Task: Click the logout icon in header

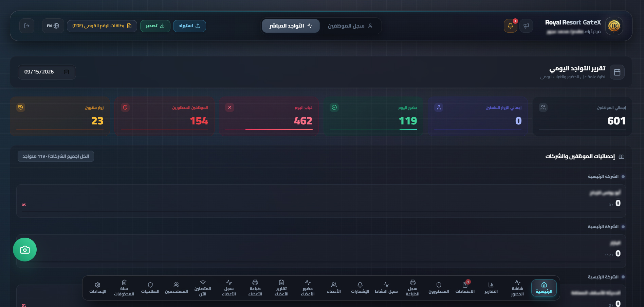Action: pos(27,26)
